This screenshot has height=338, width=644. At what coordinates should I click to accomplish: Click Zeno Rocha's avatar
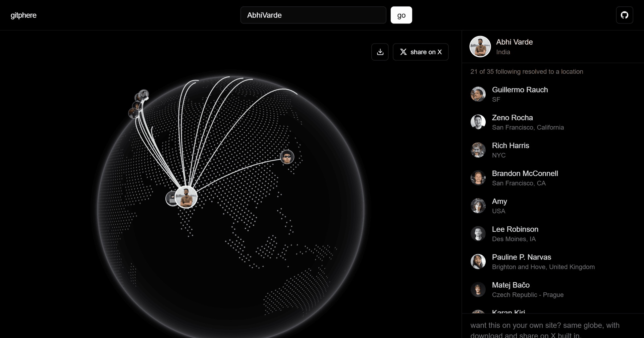pos(478,122)
